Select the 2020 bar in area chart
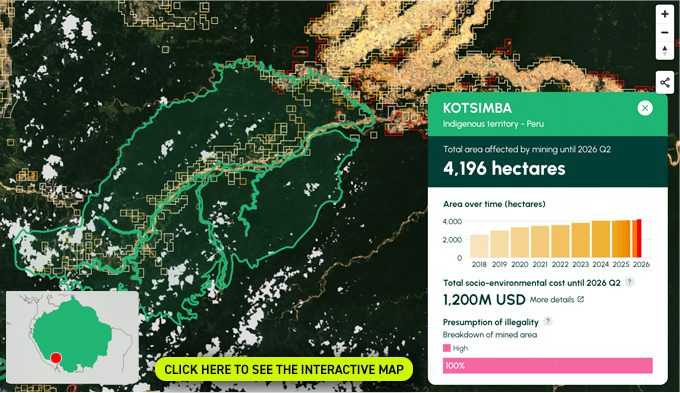The image size is (680, 393). click(520, 242)
